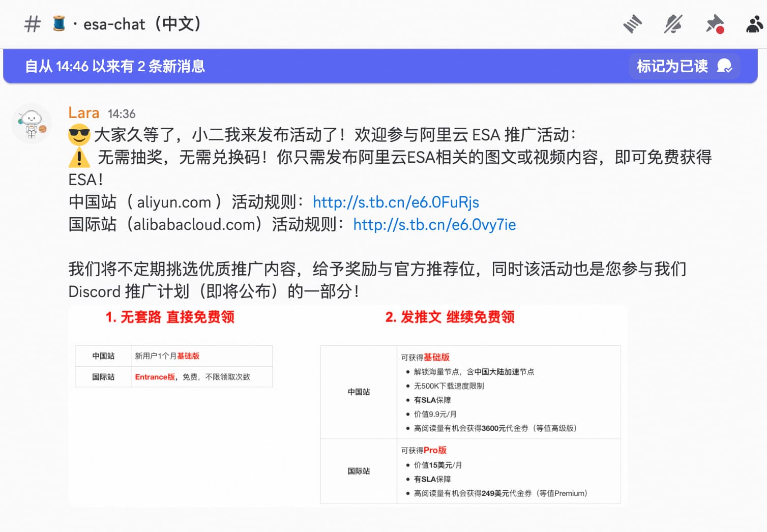Click '价值9.9元/月' bullet
Screen dimensions: 767x532
coord(435,414)
